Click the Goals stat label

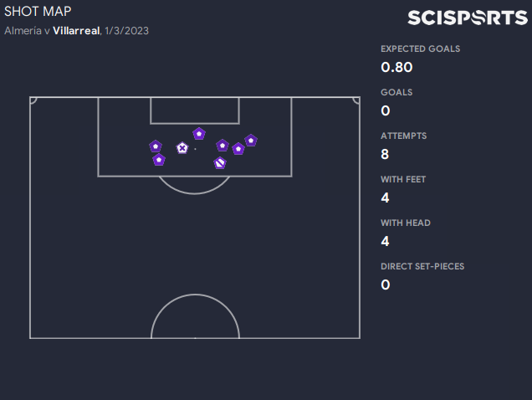click(x=396, y=92)
